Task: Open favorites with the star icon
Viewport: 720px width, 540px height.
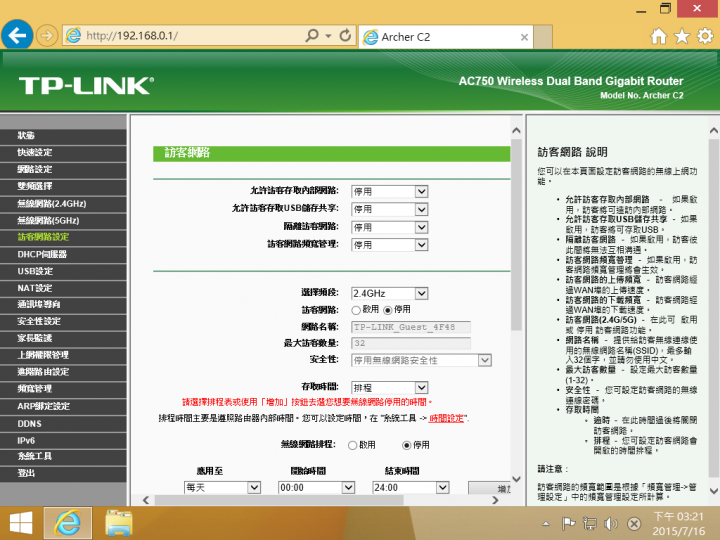Action: pyautogui.click(x=682, y=36)
